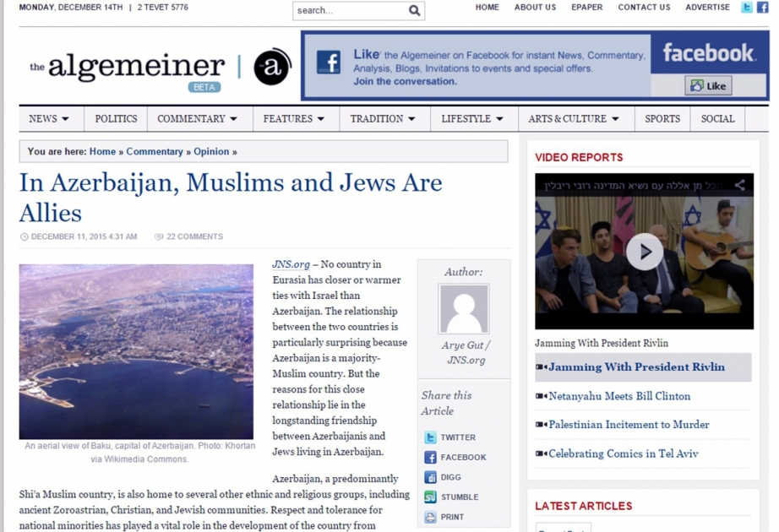Open the Politics menu item
Image resolution: width=779 pixels, height=532 pixels.
116,119
